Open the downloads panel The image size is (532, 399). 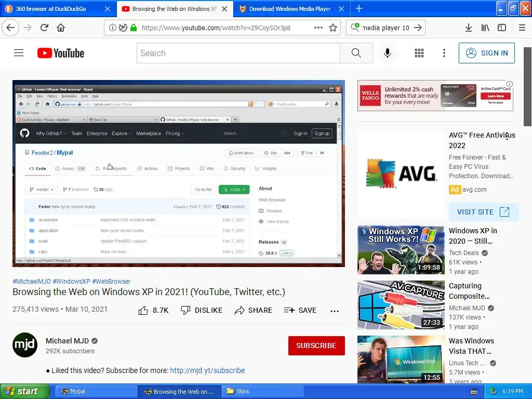(469, 28)
